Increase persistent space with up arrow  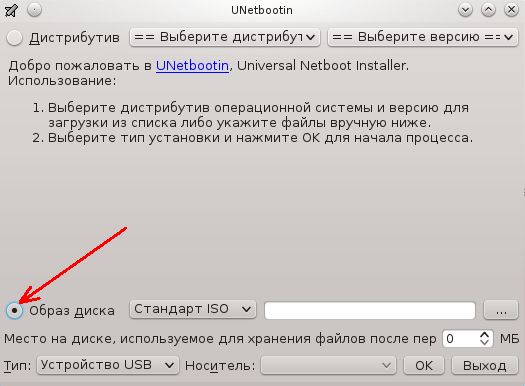(x=484, y=335)
